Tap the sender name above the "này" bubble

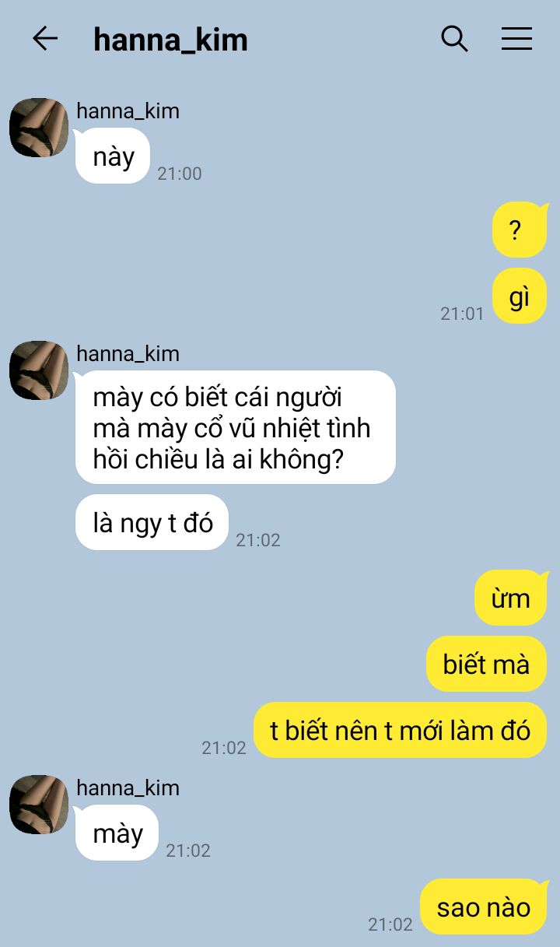pos(128,110)
